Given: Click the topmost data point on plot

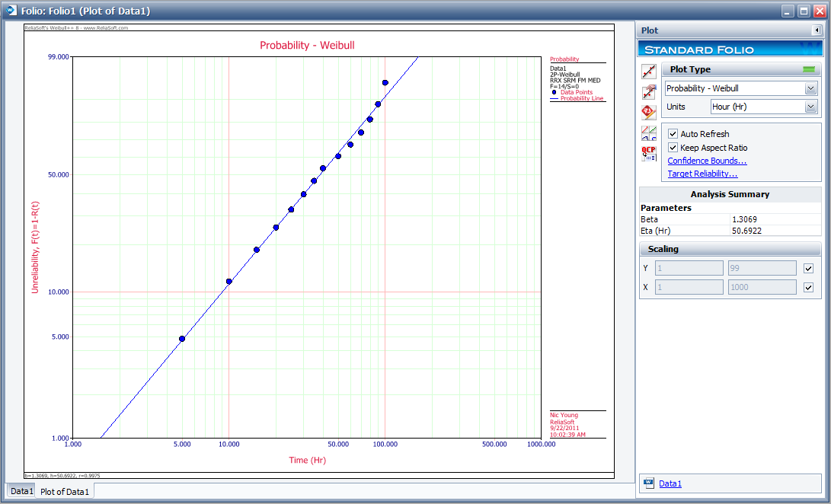Looking at the screenshot, I should click(x=385, y=83).
